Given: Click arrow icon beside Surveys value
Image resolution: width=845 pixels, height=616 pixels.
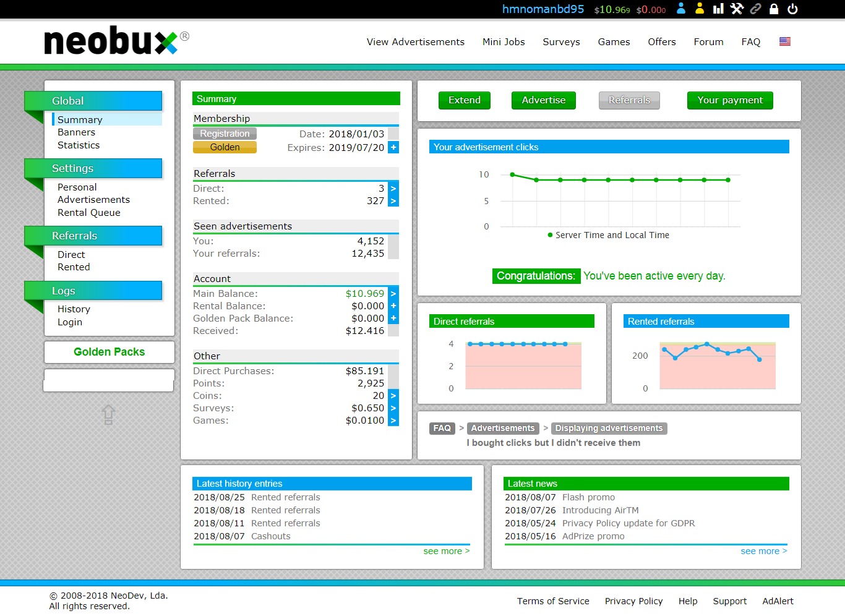Looking at the screenshot, I should (x=393, y=408).
